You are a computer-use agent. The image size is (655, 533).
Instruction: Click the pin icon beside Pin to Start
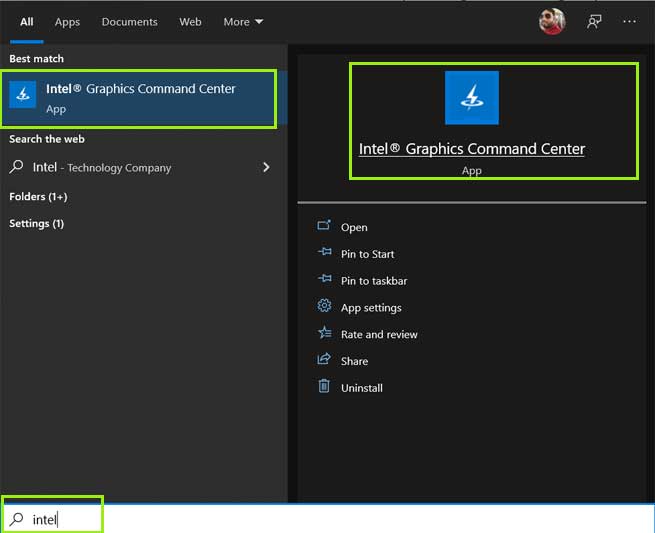(x=325, y=252)
